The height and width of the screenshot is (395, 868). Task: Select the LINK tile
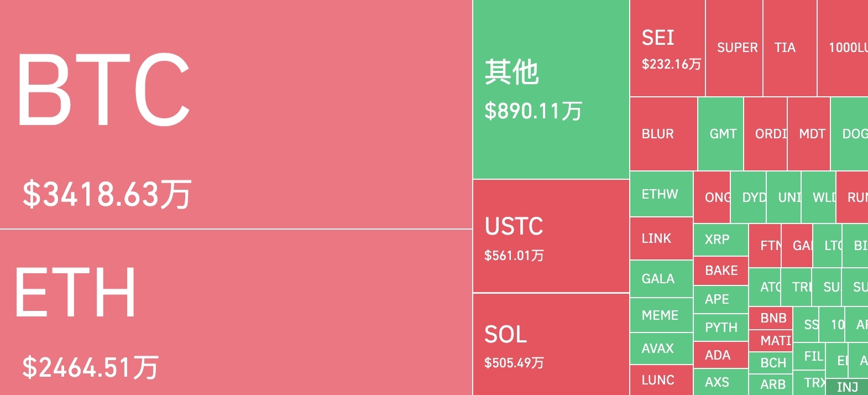(662, 238)
